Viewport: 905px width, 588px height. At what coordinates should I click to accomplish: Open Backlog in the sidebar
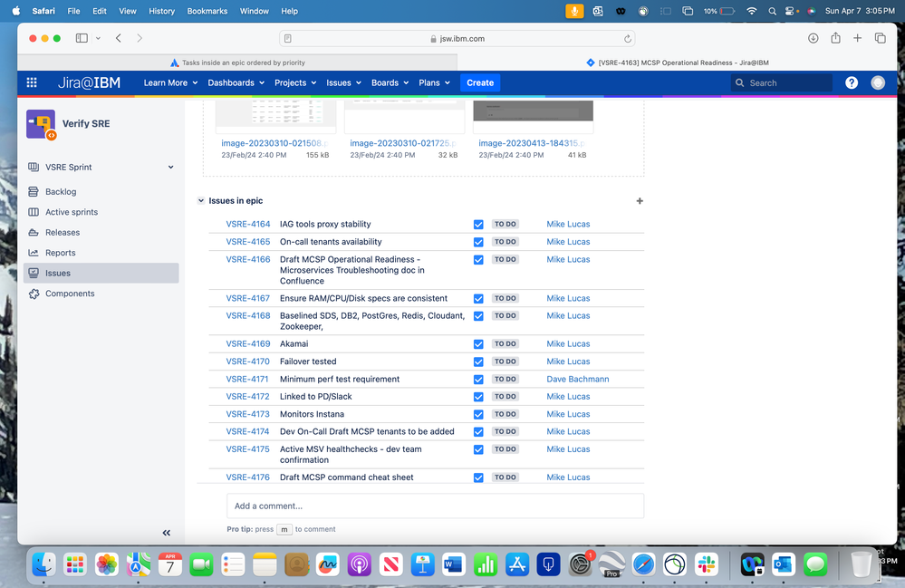coord(61,191)
